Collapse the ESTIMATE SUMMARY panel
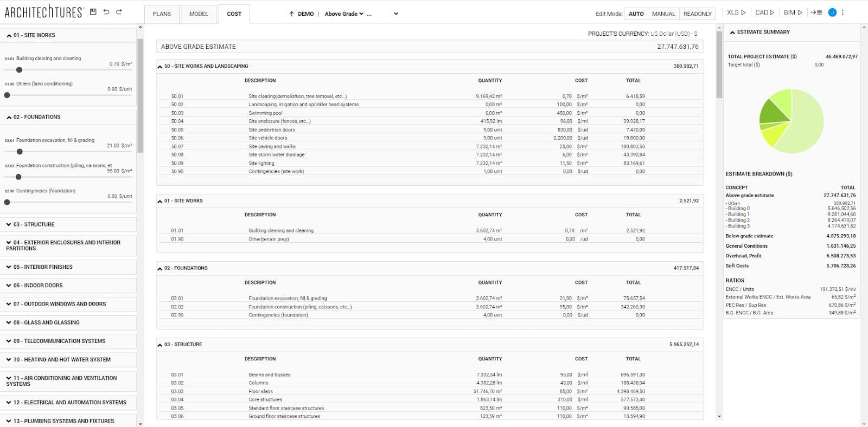Viewport: 868px width, 427px height. (732, 33)
